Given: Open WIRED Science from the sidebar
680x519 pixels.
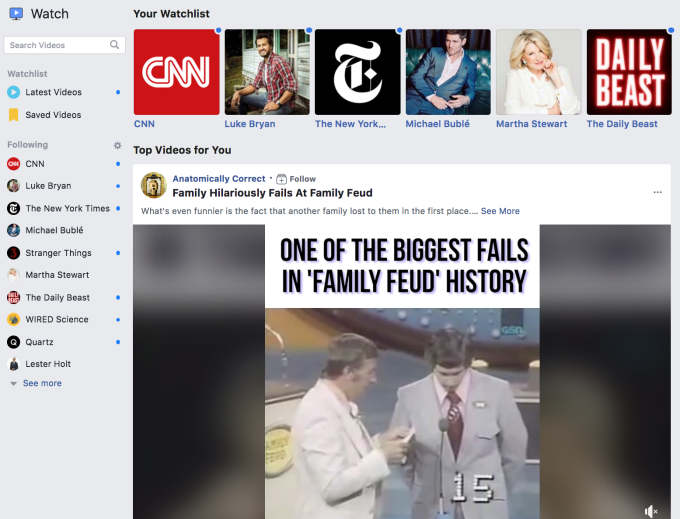Looking at the screenshot, I should [57, 320].
